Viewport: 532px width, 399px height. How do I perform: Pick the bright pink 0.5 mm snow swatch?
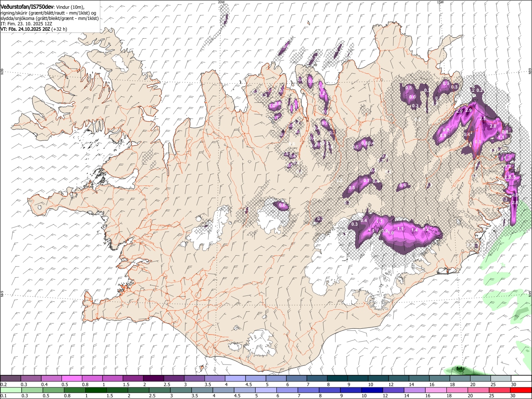tap(71, 378)
